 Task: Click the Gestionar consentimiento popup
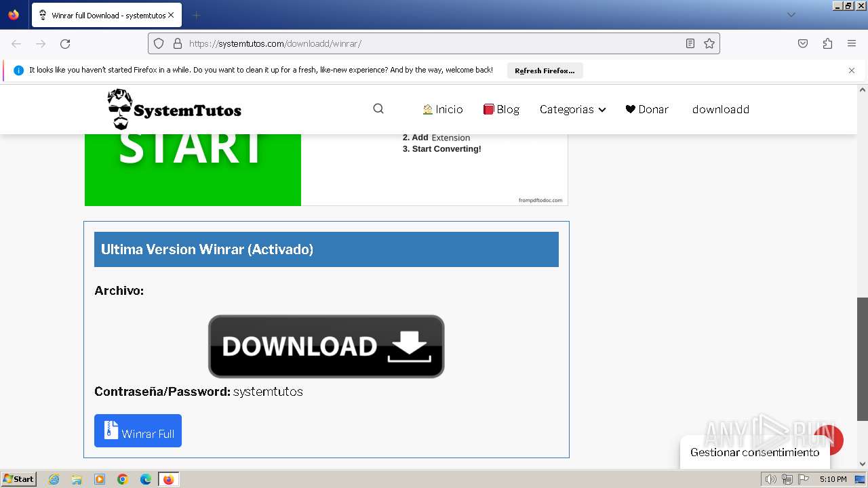755,452
